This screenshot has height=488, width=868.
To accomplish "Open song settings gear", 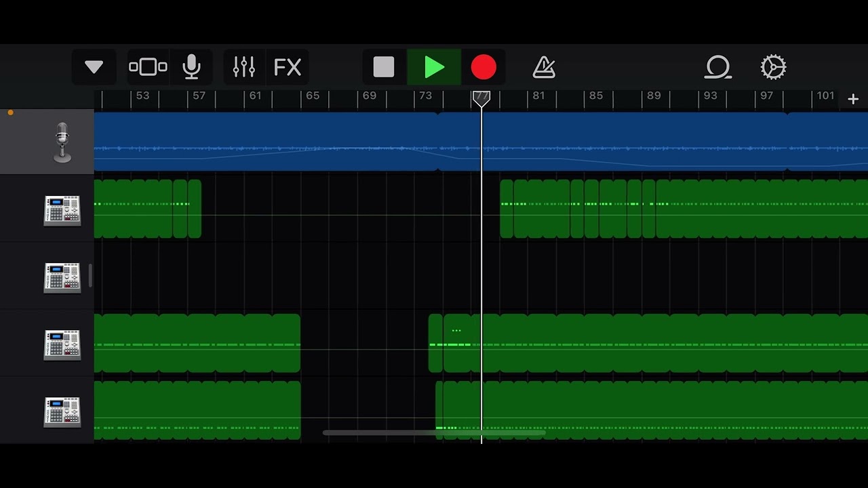I will pyautogui.click(x=773, y=67).
